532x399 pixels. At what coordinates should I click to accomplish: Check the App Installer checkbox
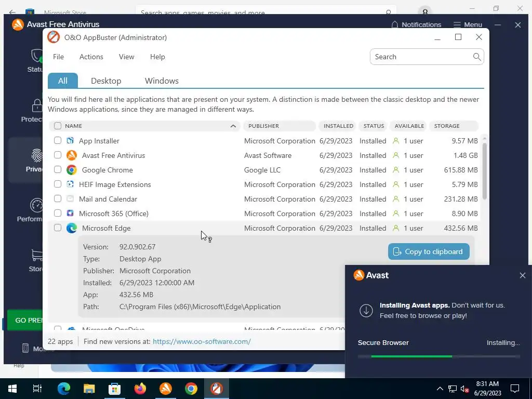coord(58,140)
